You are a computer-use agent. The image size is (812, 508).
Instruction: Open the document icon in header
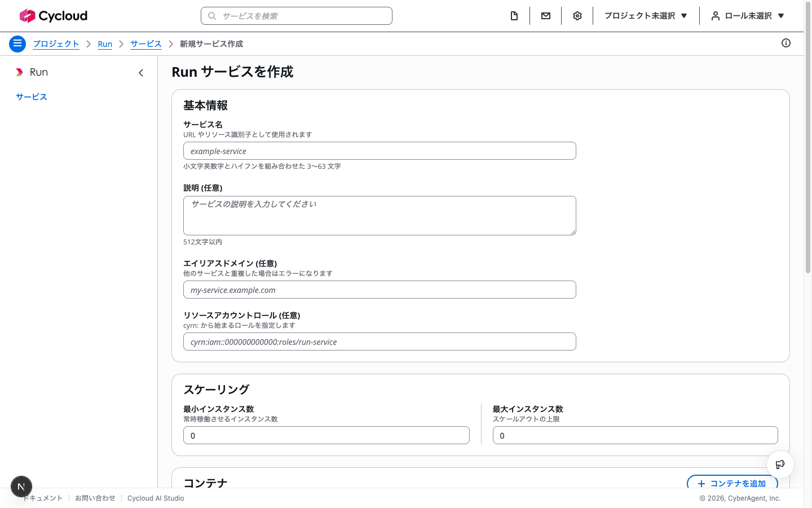514,16
